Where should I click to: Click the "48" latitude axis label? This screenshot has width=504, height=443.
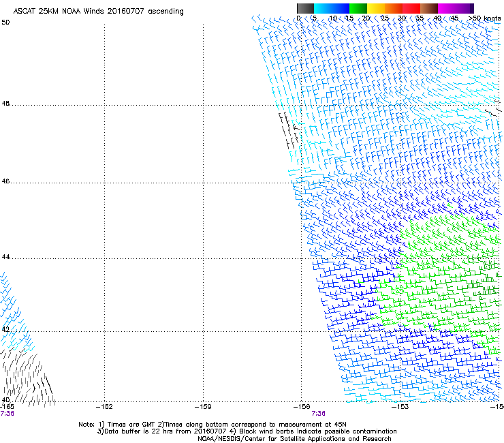(5, 104)
